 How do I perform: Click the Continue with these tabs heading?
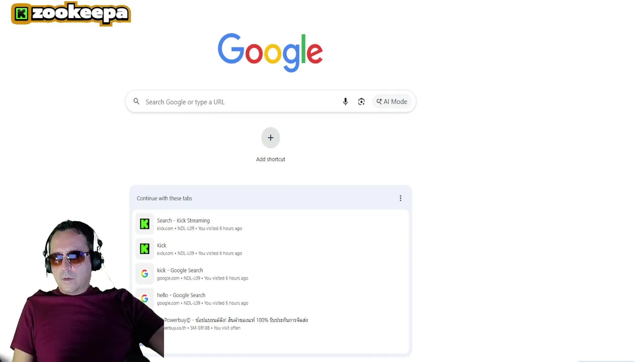click(x=165, y=198)
